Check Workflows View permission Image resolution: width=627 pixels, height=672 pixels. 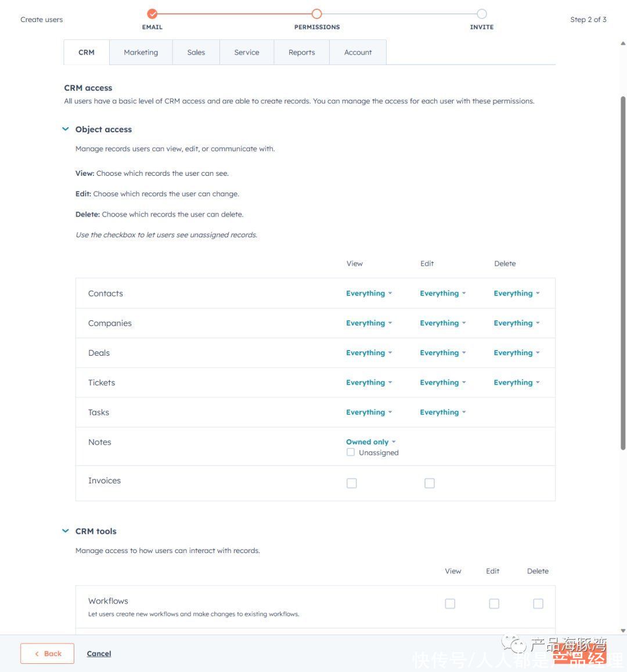[450, 604]
